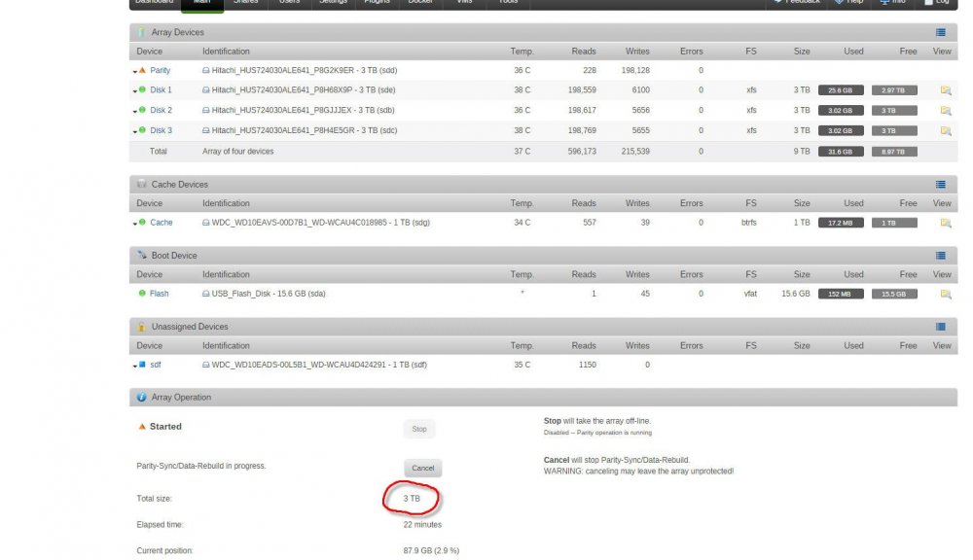Browse Disk 1 contents via folder icon

point(946,90)
